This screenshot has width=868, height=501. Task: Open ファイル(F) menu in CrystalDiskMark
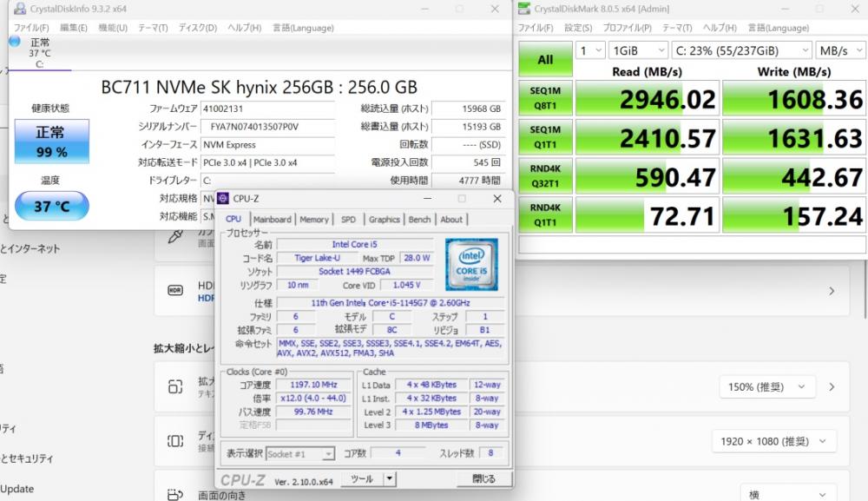coord(536,28)
